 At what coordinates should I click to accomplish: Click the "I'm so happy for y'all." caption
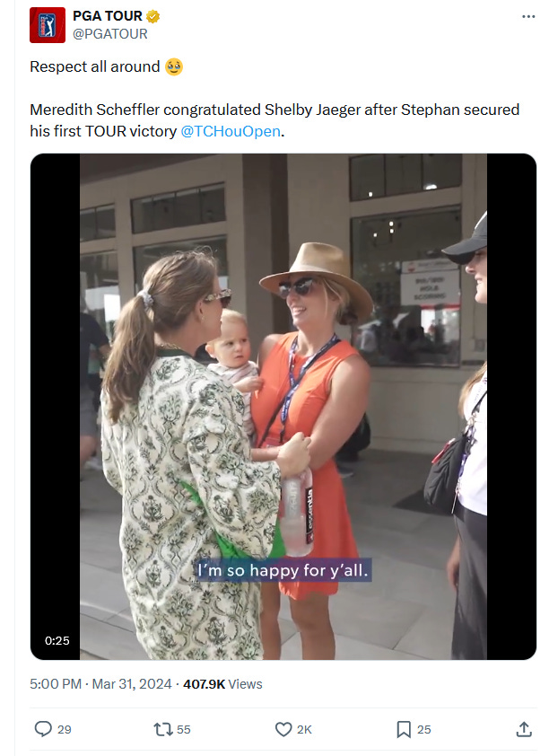coord(283,570)
